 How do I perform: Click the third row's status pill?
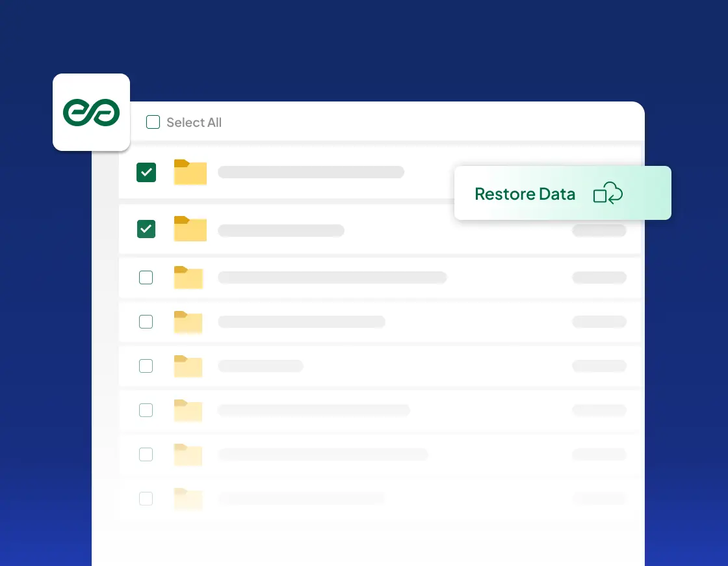tap(599, 278)
